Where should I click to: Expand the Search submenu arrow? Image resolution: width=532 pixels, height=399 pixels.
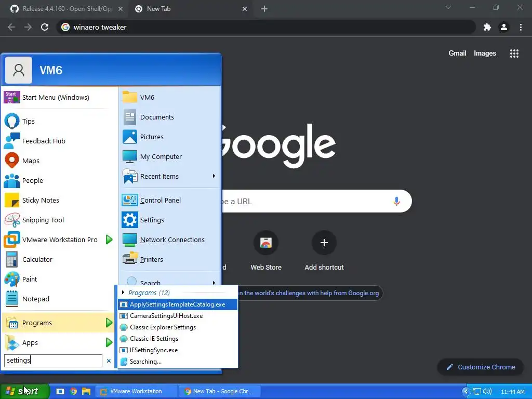(214, 283)
